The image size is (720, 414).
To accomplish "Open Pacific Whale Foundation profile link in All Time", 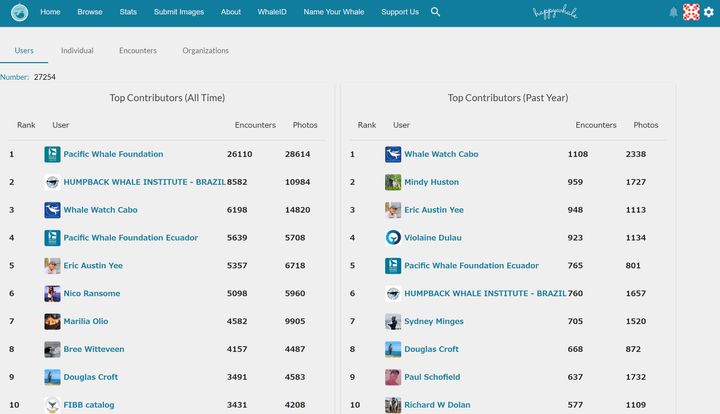I will tap(113, 154).
